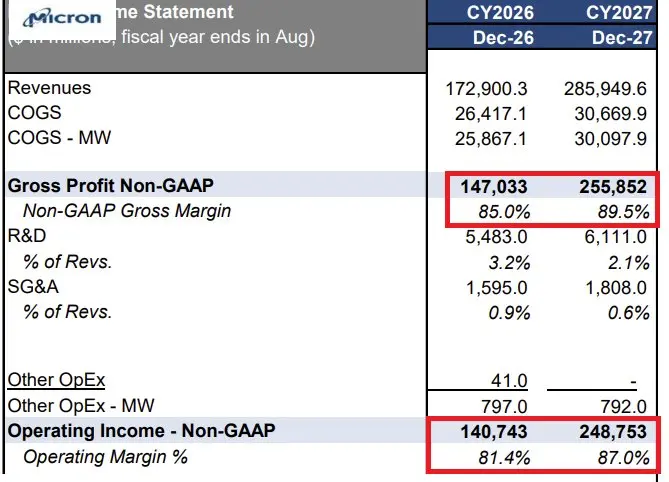The image size is (669, 482).
Task: Click the Dec-27 date header
Action: 622,38
